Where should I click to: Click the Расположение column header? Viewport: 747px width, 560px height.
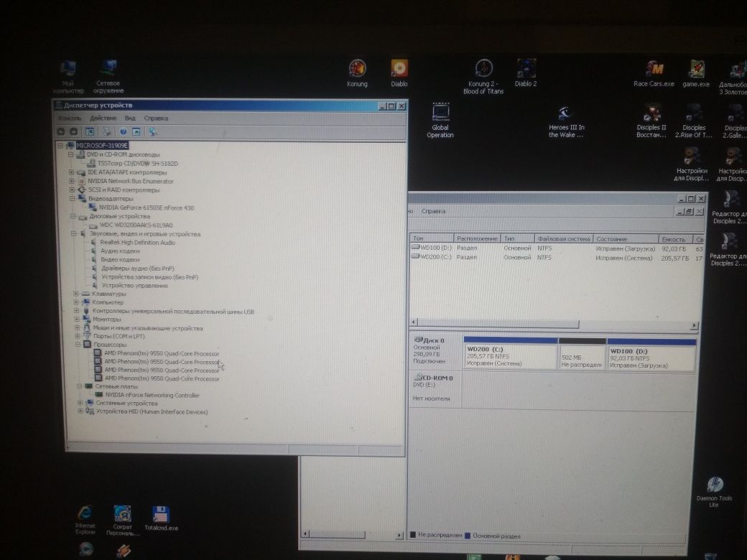[x=477, y=238]
